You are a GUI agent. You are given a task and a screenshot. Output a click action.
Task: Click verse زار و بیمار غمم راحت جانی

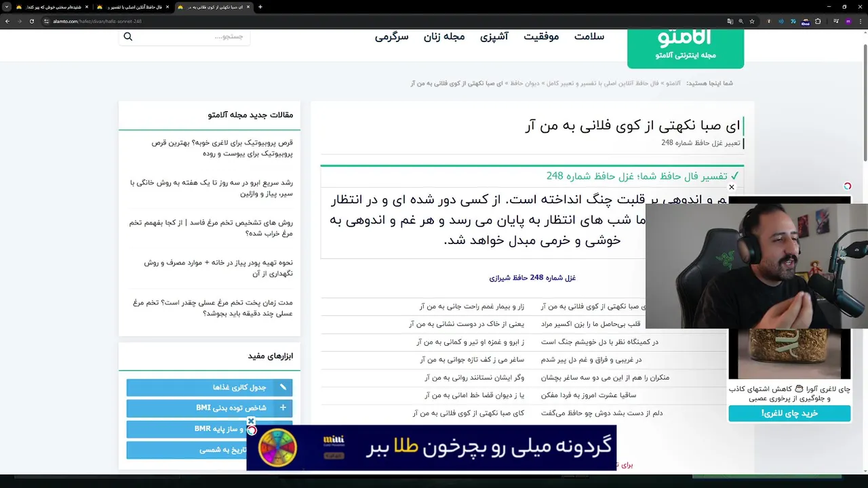pos(472,307)
